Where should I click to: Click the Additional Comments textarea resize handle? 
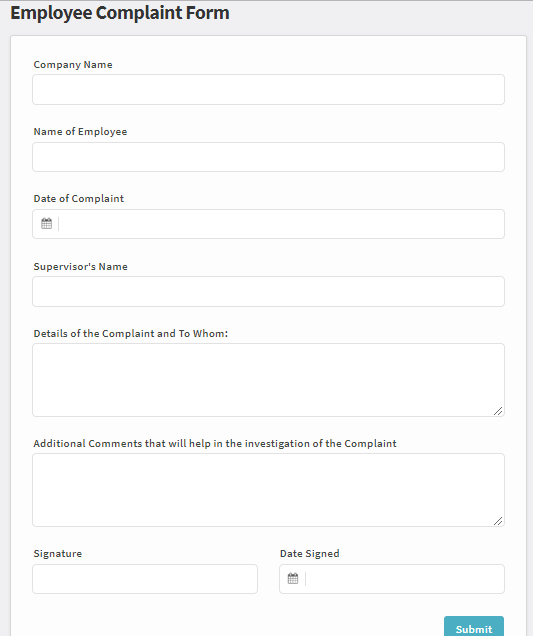[498, 521]
